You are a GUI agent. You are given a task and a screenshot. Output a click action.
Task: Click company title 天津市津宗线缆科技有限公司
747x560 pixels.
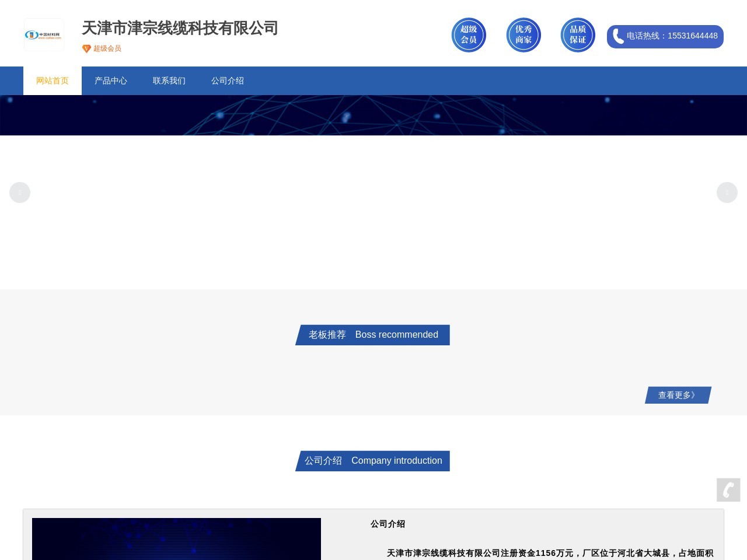click(180, 28)
